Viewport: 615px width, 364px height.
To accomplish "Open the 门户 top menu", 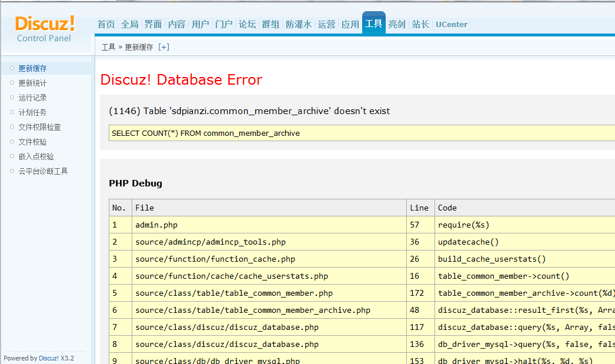I will pyautogui.click(x=223, y=24).
